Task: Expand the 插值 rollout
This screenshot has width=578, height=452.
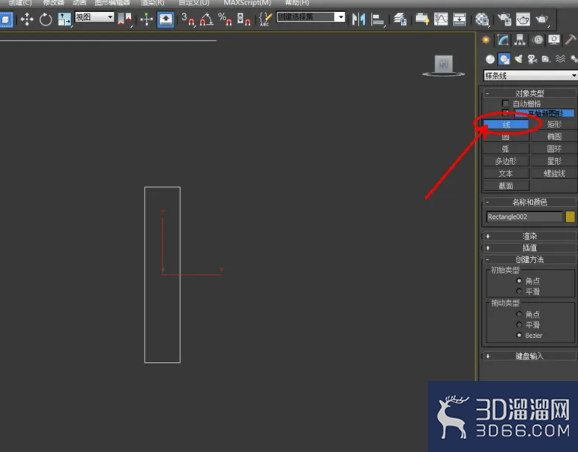Action: click(x=529, y=248)
